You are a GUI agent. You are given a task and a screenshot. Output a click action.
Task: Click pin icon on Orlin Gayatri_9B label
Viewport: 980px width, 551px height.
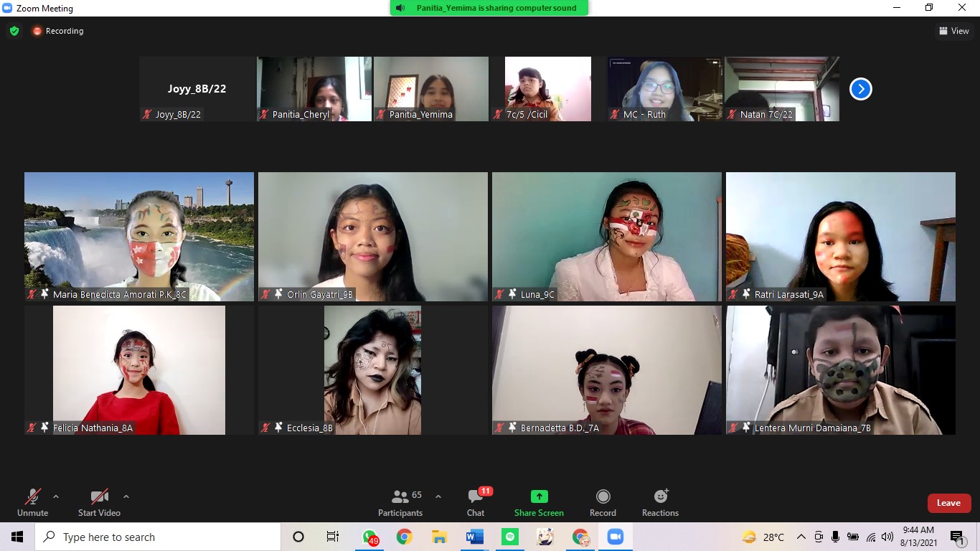[x=278, y=294]
